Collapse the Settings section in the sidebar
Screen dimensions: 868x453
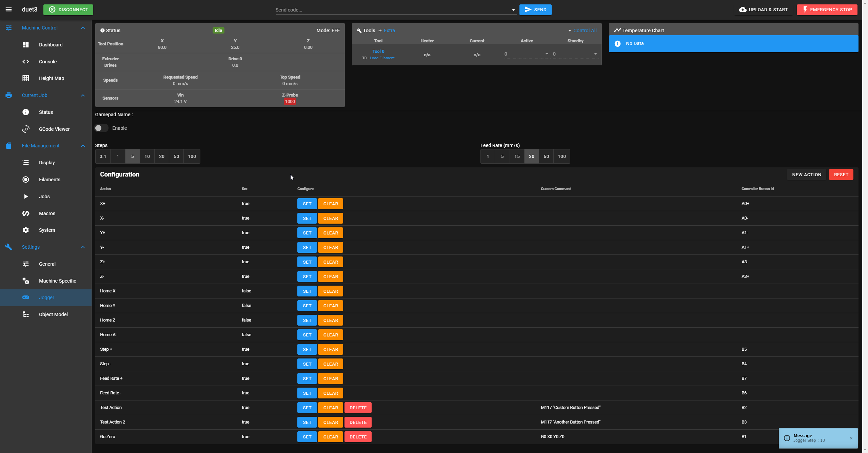(x=83, y=247)
